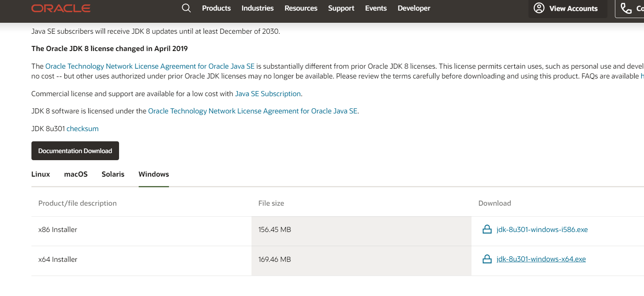Open first Oracle Technology Network License Agreement link
Viewport: 644px width, 296px height.
(150, 66)
